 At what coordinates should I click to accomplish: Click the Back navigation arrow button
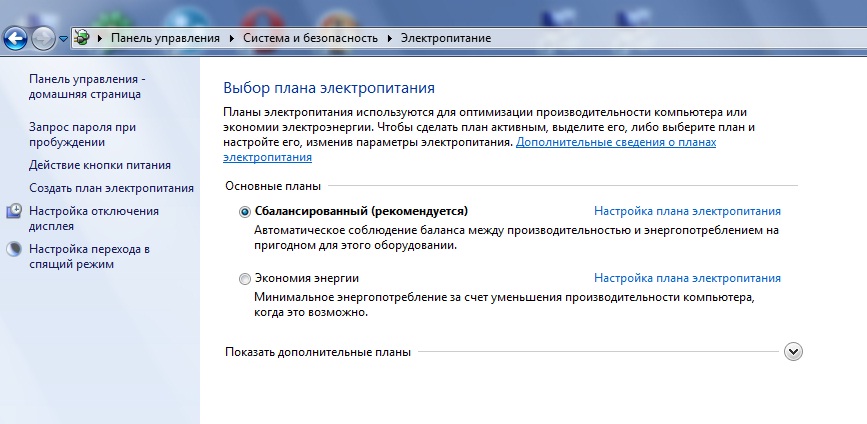click(15, 39)
